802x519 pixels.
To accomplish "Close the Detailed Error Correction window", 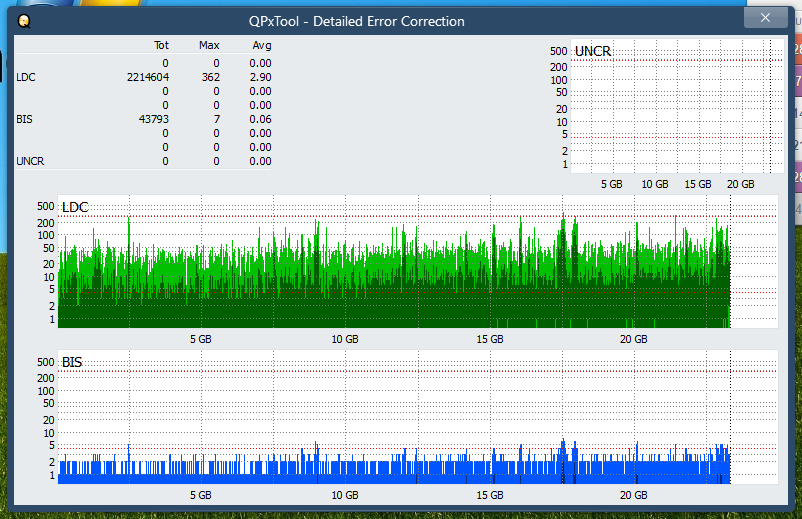I will tap(765, 18).
